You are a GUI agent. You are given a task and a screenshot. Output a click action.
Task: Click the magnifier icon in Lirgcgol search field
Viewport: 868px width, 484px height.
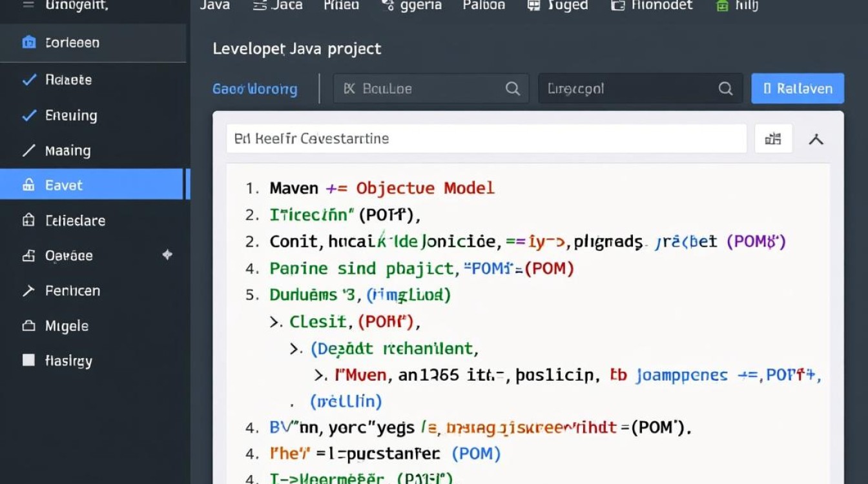coord(725,89)
